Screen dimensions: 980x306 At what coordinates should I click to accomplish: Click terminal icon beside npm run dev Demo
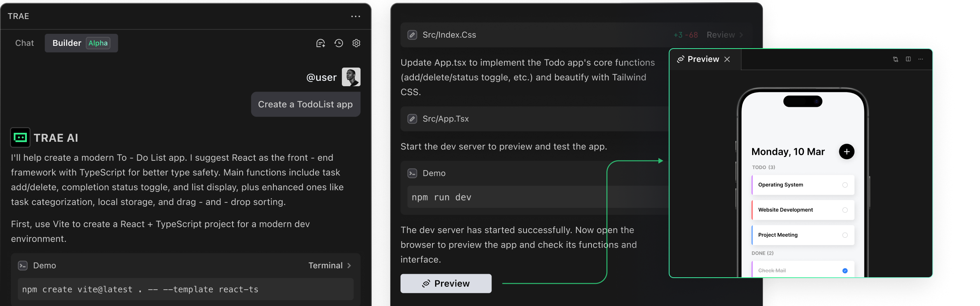(412, 173)
